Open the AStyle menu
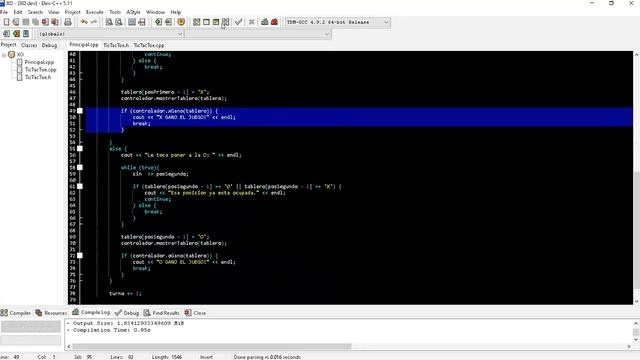Screen dimensions: 640x360 point(133,12)
